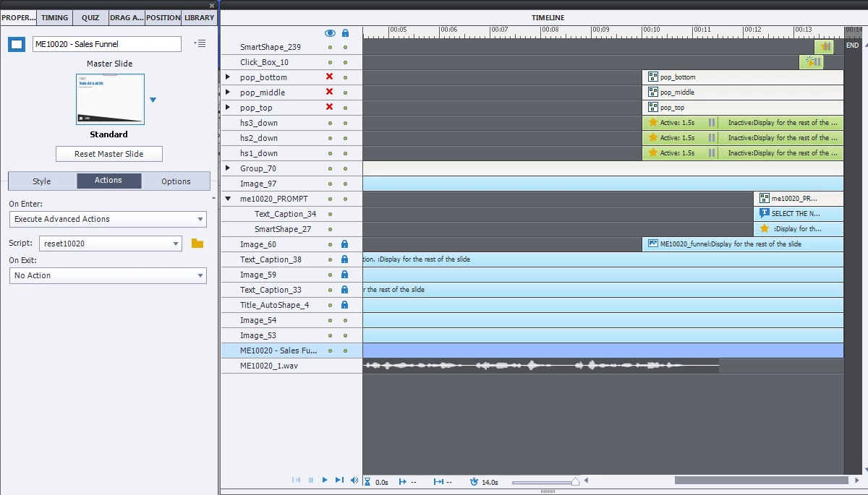
Task: Expand the Group_70 group
Action: (228, 168)
